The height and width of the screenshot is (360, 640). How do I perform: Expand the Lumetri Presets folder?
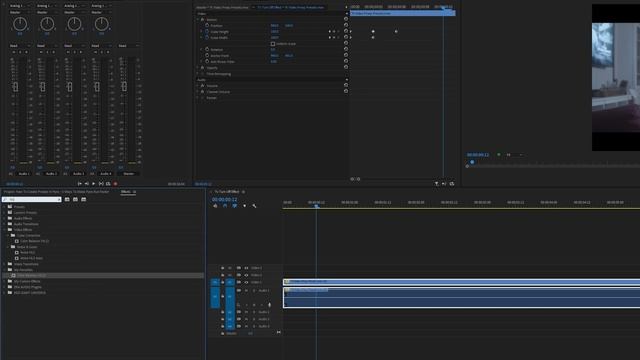pyautogui.click(x=4, y=213)
